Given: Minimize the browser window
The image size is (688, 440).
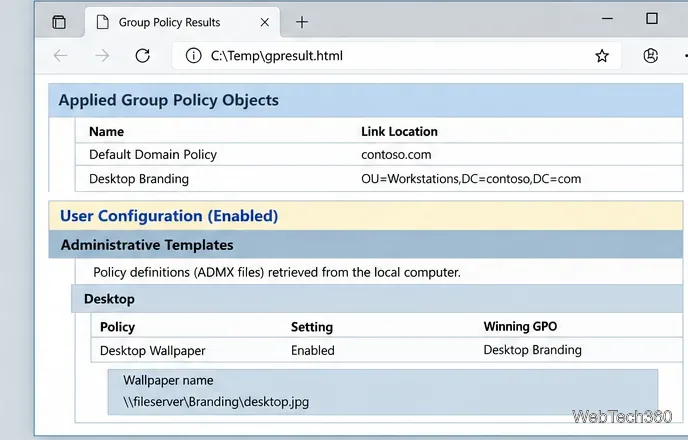Looking at the screenshot, I should point(607,18).
